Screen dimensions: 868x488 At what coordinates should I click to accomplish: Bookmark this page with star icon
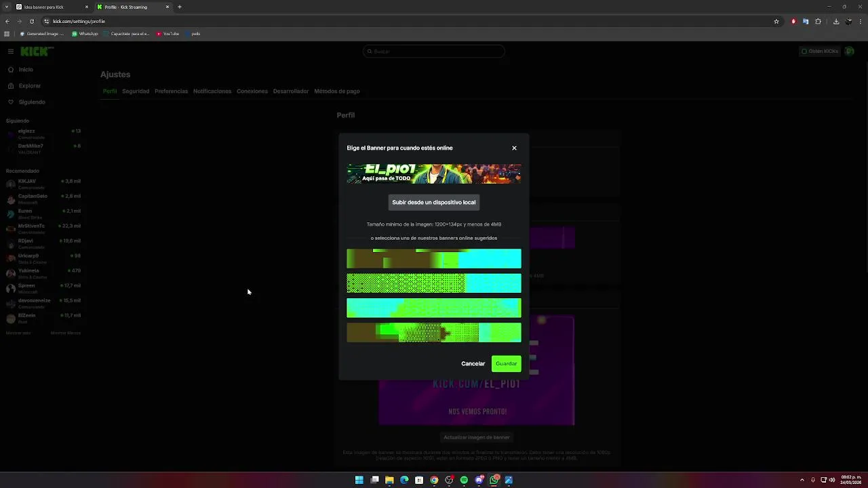[776, 21]
